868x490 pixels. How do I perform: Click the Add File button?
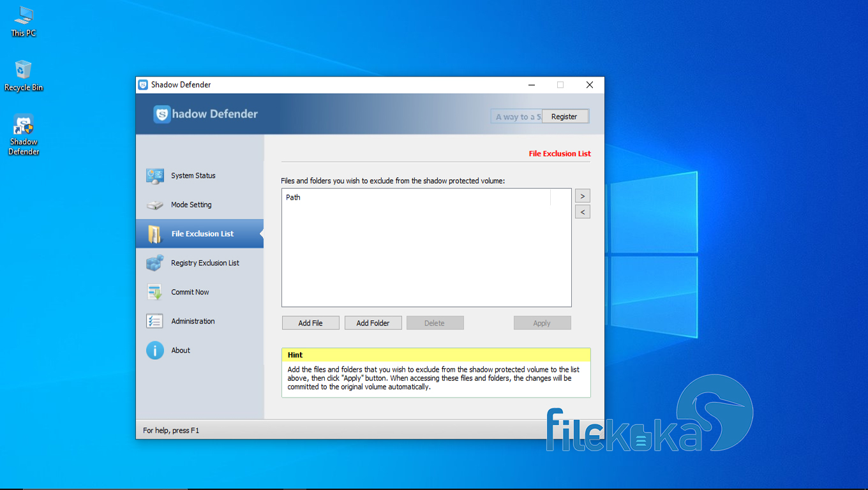pos(310,323)
